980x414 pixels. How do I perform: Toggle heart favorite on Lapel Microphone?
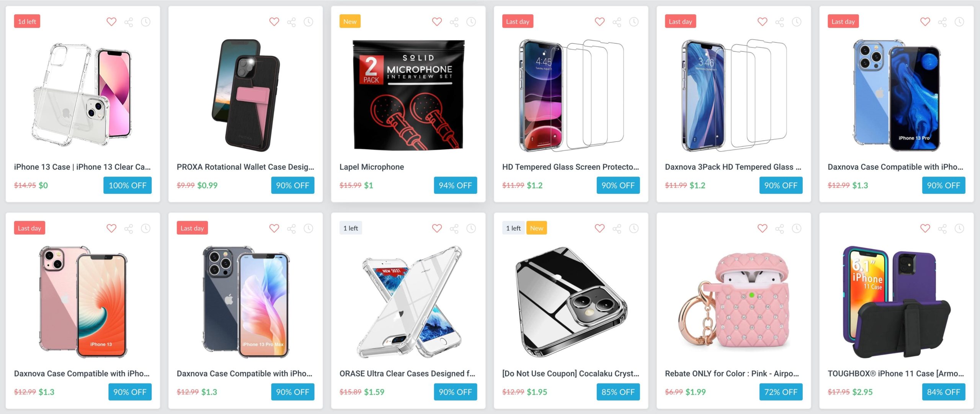coord(437,22)
